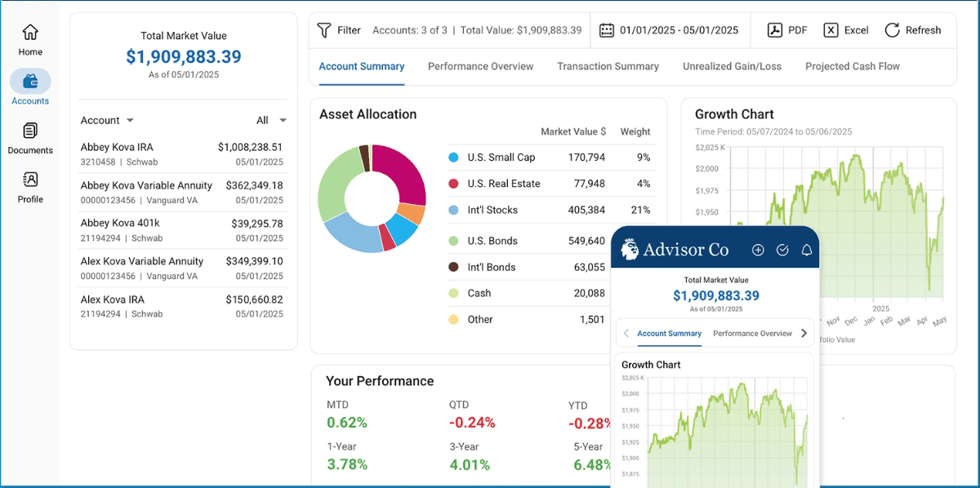This screenshot has height=488, width=980.
Task: Click the PDF export icon
Action: (x=775, y=30)
